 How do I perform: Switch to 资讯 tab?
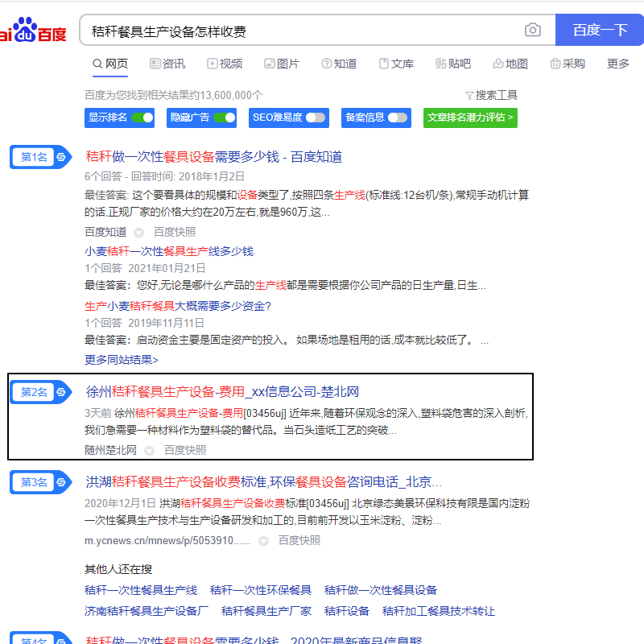coord(167,64)
